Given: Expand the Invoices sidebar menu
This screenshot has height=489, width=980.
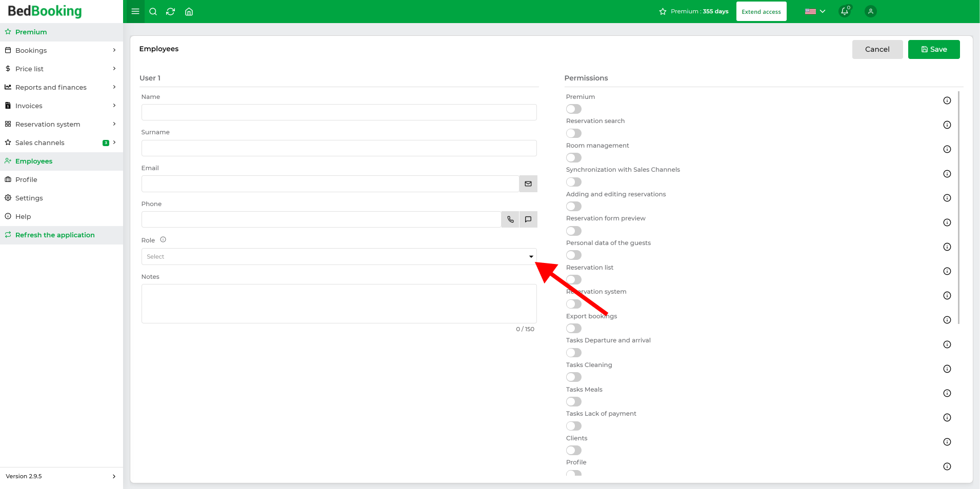Looking at the screenshot, I should (x=62, y=106).
